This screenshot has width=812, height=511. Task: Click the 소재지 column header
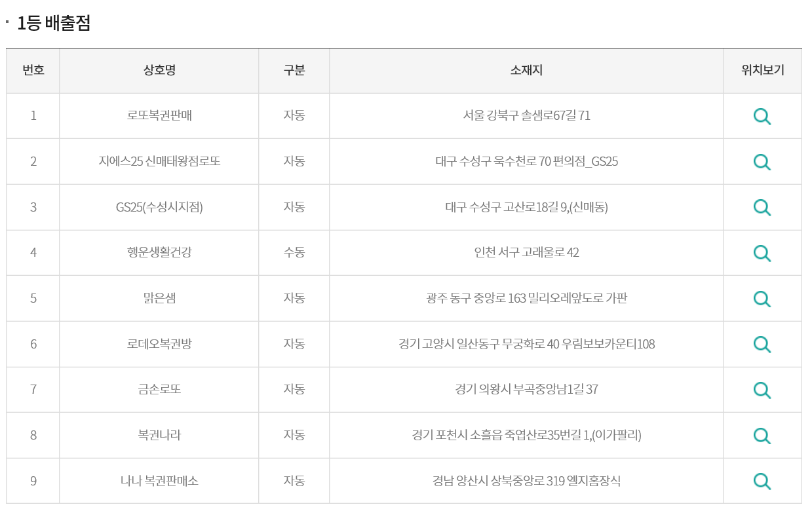pos(526,71)
